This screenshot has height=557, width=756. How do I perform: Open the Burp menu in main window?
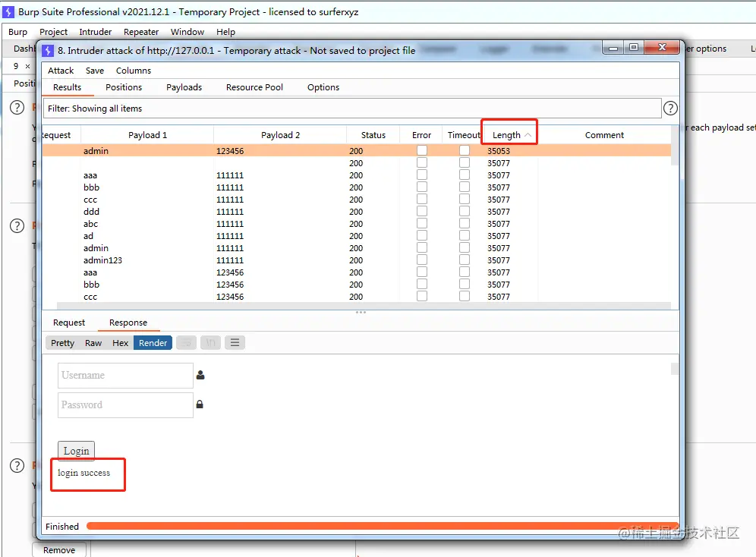click(18, 32)
